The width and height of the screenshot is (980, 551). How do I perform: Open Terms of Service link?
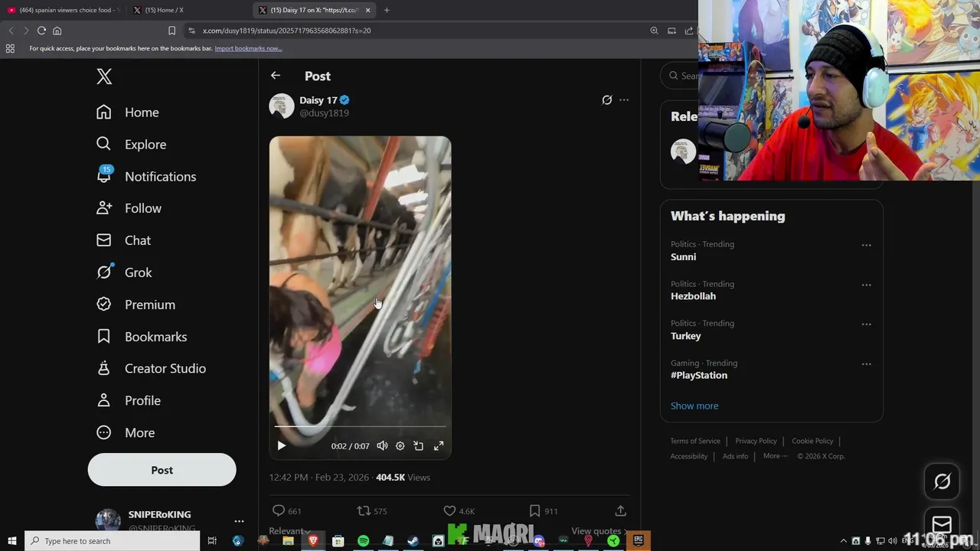point(695,441)
